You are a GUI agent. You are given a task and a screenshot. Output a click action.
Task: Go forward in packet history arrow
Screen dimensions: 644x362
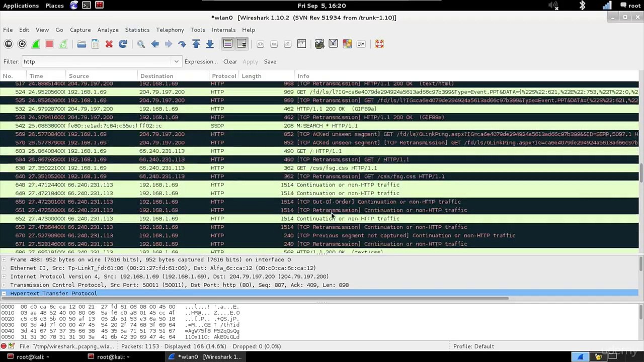click(169, 44)
